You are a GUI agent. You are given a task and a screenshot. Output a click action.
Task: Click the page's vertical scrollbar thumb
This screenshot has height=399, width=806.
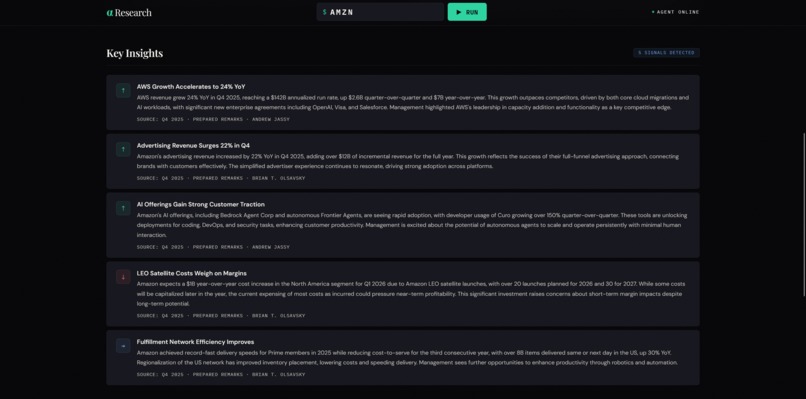804,214
